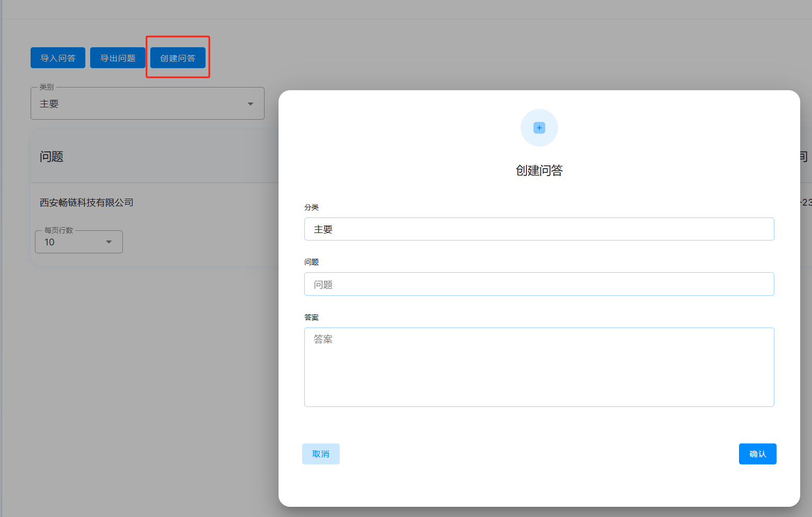Click the 问题 column header in table
Viewport: 812px width, 517px height.
[52, 157]
